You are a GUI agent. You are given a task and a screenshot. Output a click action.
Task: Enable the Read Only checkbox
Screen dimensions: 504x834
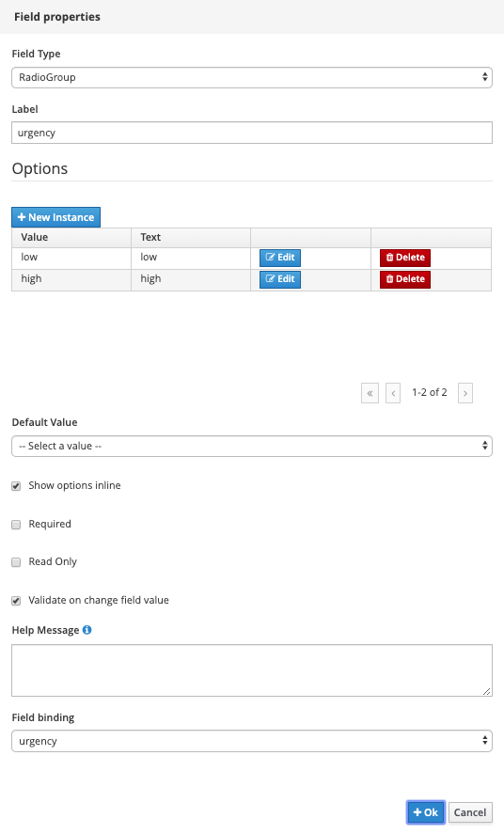[x=17, y=562]
